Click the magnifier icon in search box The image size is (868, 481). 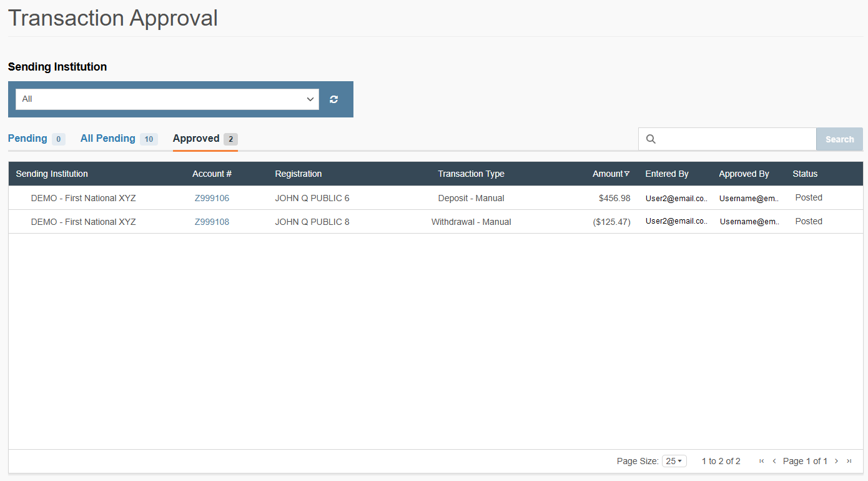pyautogui.click(x=651, y=139)
